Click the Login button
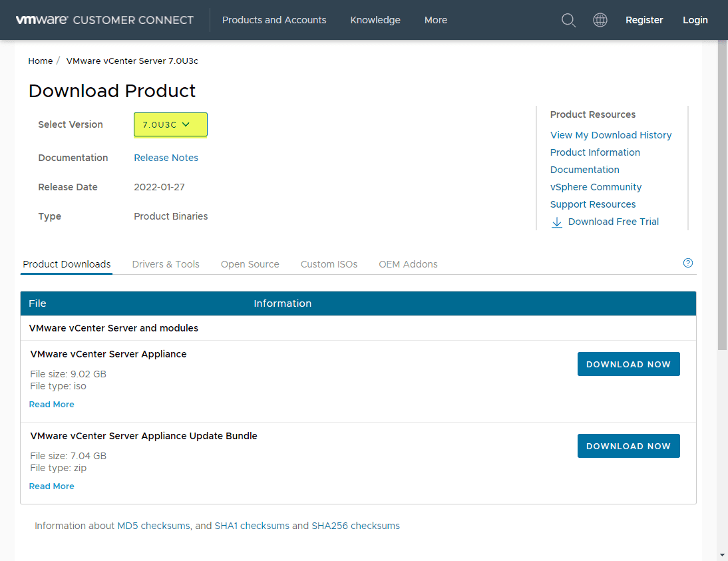Viewport: 728px width, 561px height. click(695, 20)
